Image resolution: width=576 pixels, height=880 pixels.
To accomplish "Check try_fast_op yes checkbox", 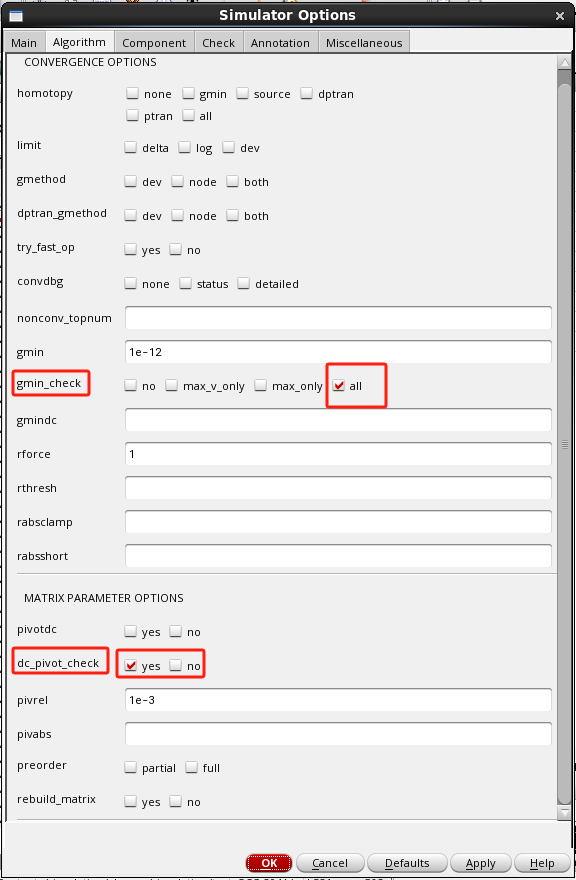I will click(131, 249).
